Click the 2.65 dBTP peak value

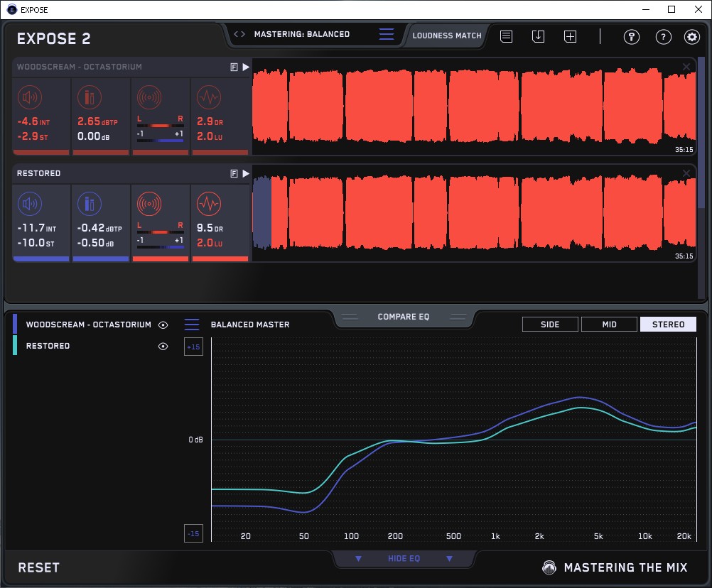tap(97, 121)
